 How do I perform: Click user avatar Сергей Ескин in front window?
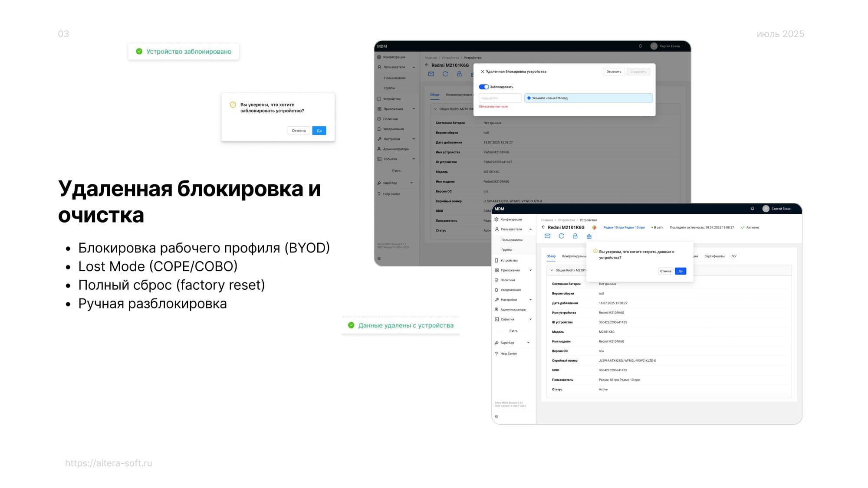click(766, 209)
